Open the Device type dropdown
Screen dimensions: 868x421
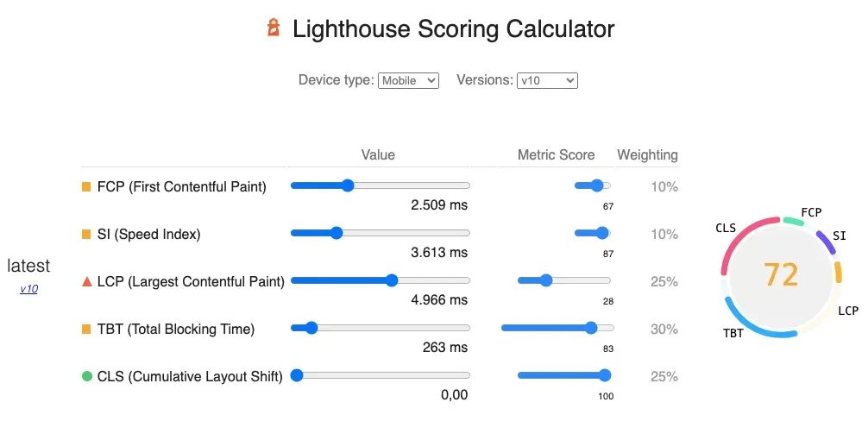coord(409,80)
